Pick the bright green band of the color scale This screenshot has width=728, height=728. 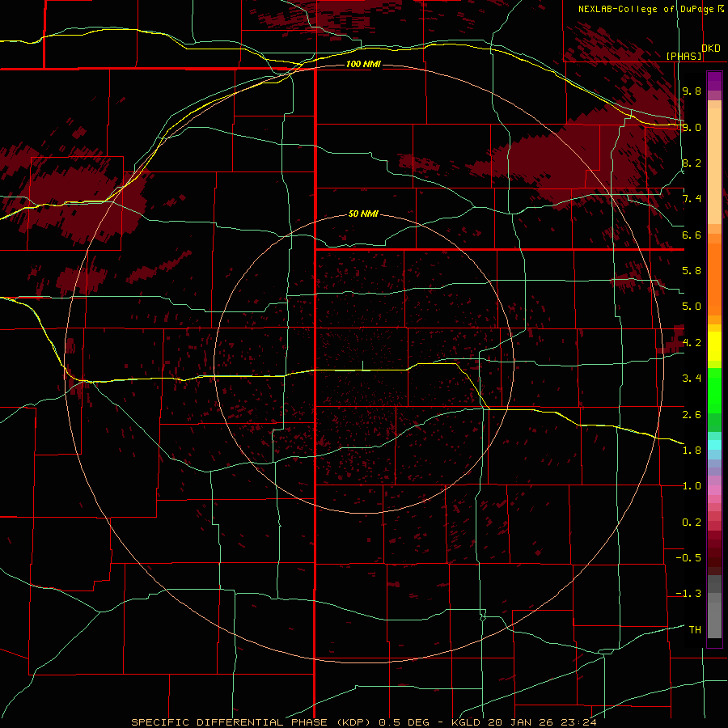pyautogui.click(x=714, y=391)
